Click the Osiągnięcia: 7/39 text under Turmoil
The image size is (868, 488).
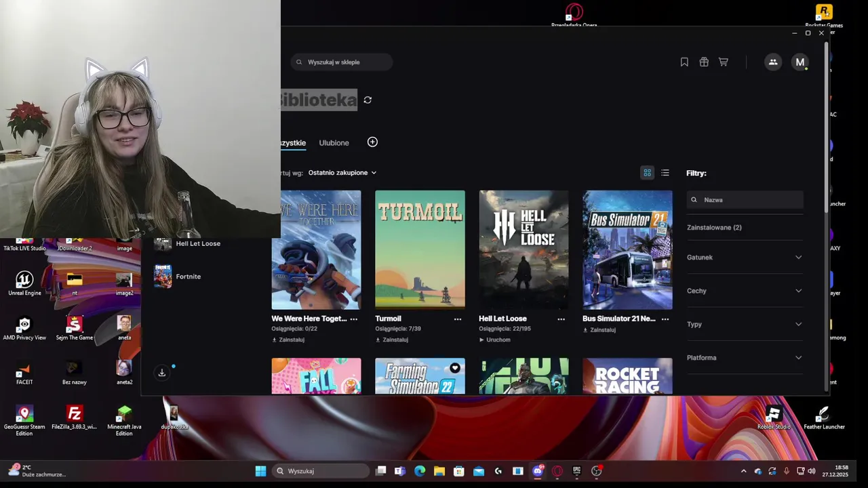click(398, 329)
